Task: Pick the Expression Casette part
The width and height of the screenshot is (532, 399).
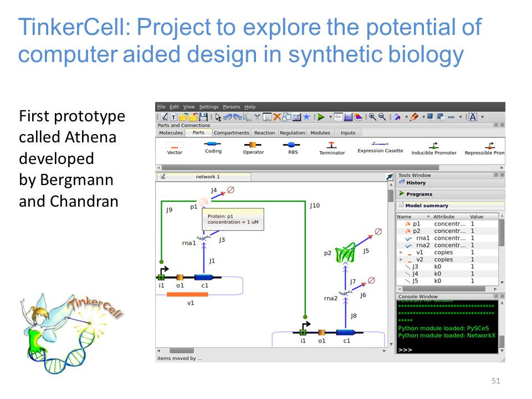Action: [x=380, y=148]
